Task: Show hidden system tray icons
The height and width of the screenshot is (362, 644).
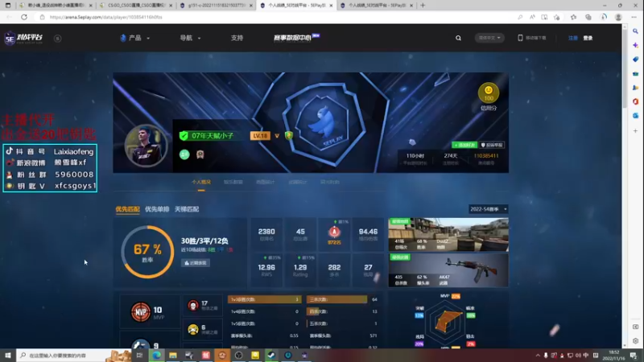Action: point(538,356)
